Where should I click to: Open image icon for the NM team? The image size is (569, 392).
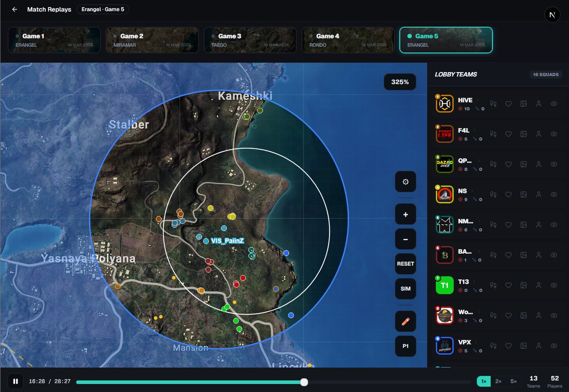point(523,225)
